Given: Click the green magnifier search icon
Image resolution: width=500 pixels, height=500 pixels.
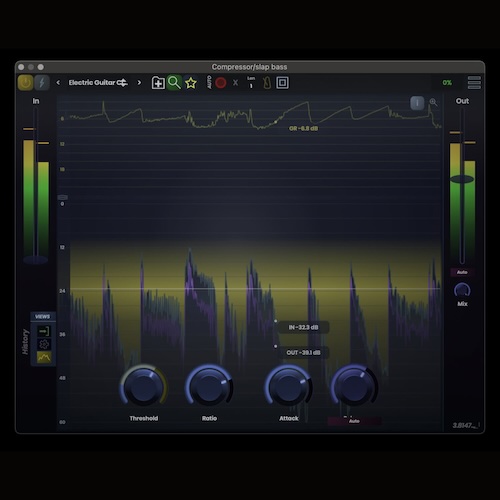Looking at the screenshot, I should pos(174,82).
